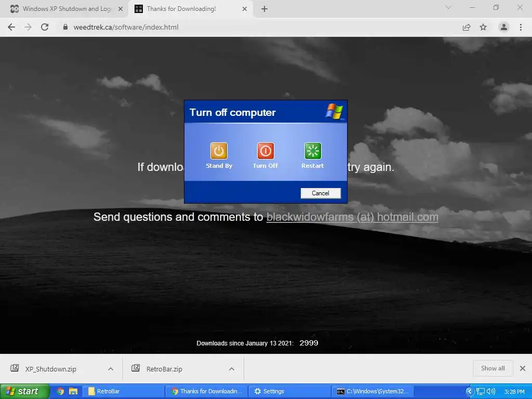Open the Chrome three-dot menu
This screenshot has height=399, width=532.
point(521,27)
